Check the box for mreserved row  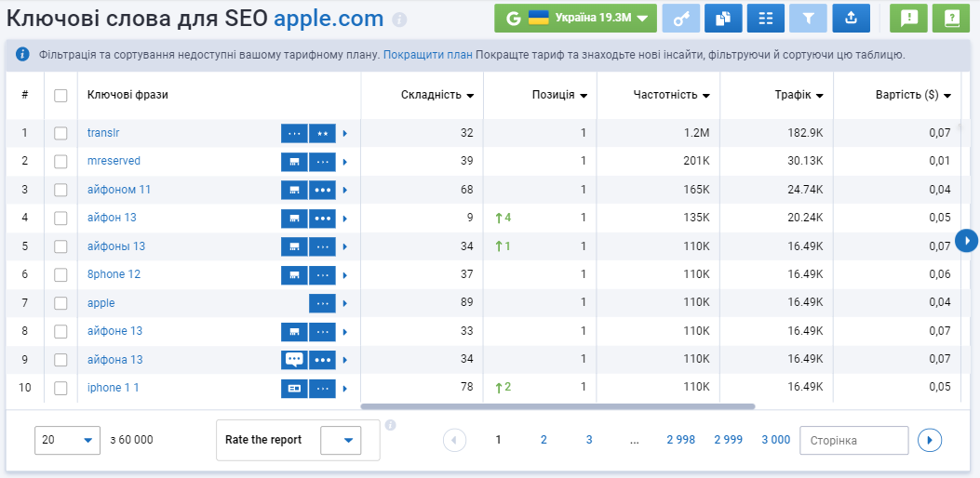click(x=60, y=161)
